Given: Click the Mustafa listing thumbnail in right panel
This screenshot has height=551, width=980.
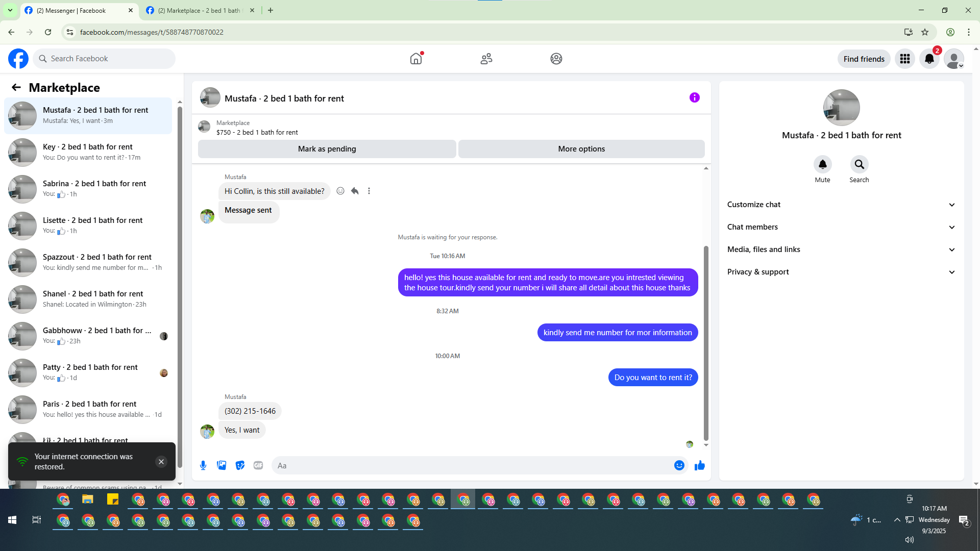Looking at the screenshot, I should pos(841,108).
